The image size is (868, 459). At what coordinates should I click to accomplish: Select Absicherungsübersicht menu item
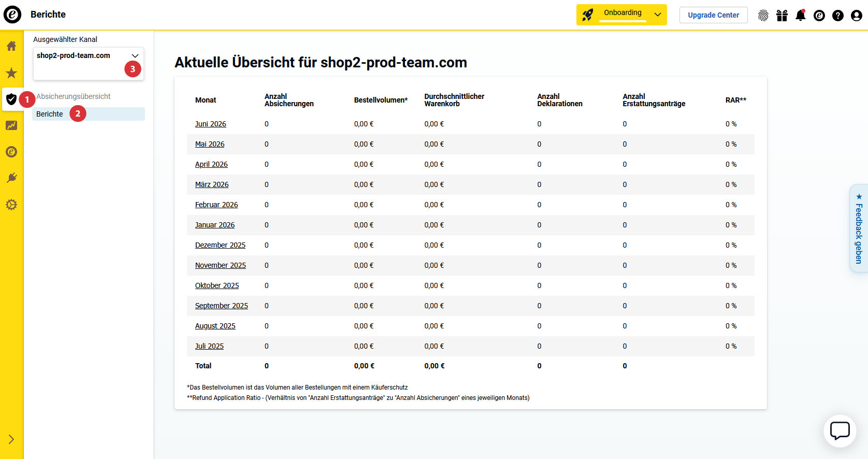tap(73, 96)
